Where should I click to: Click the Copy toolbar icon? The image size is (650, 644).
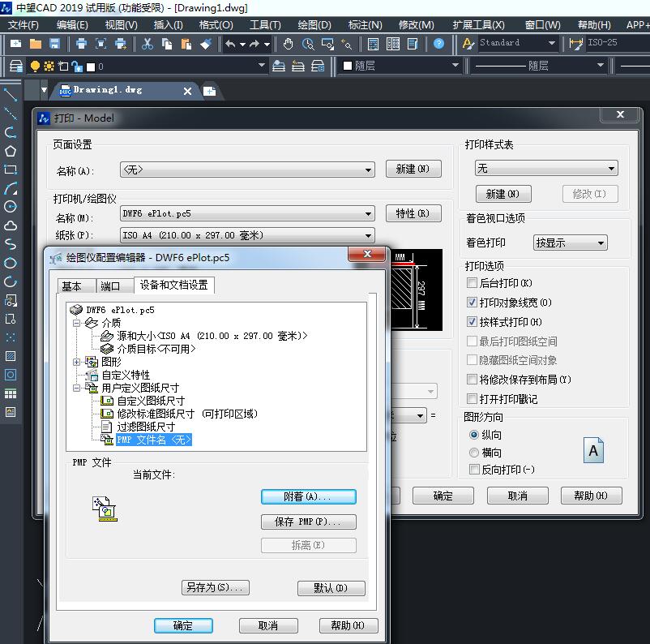click(x=167, y=43)
